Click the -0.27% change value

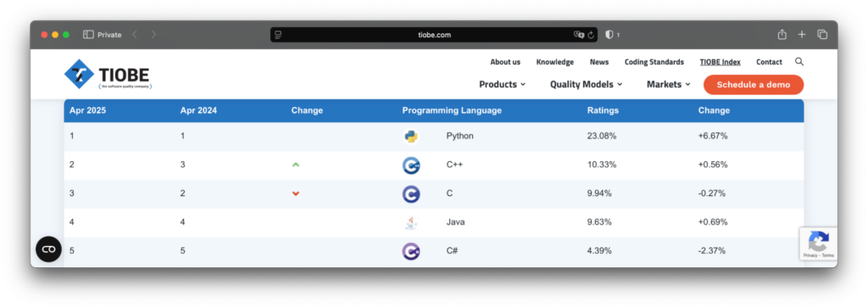(x=712, y=193)
